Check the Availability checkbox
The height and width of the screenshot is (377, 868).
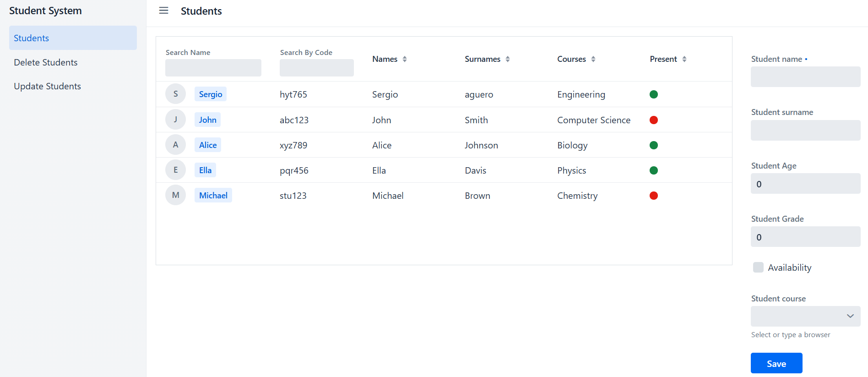coord(758,268)
